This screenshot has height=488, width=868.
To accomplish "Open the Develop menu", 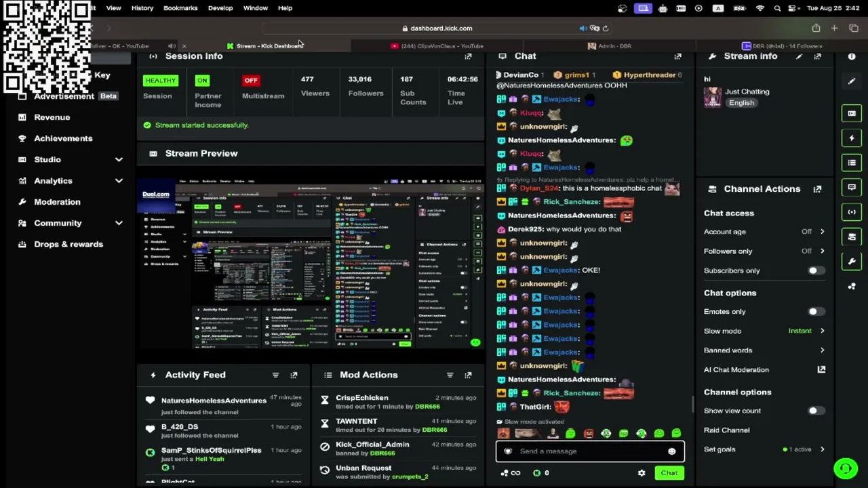I will pyautogui.click(x=220, y=8).
